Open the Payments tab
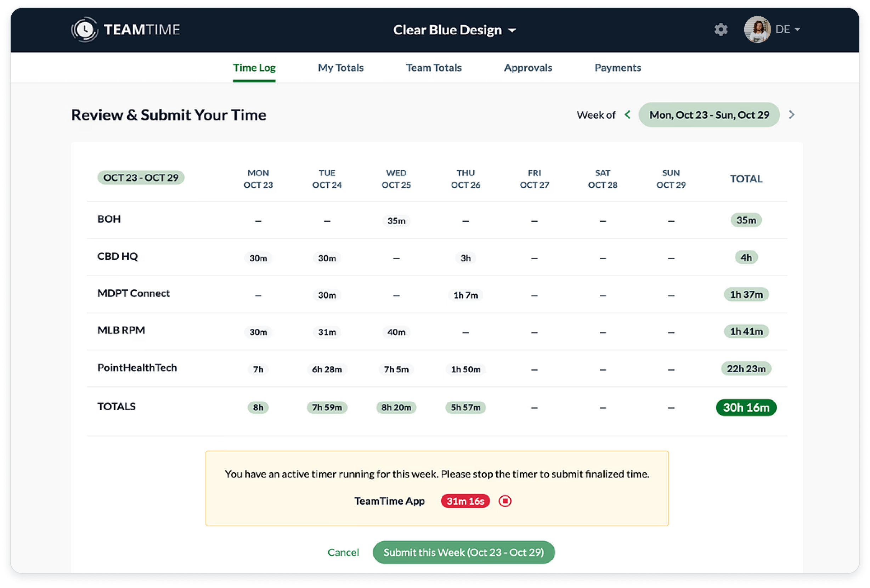The height and width of the screenshot is (588, 870). 618,68
